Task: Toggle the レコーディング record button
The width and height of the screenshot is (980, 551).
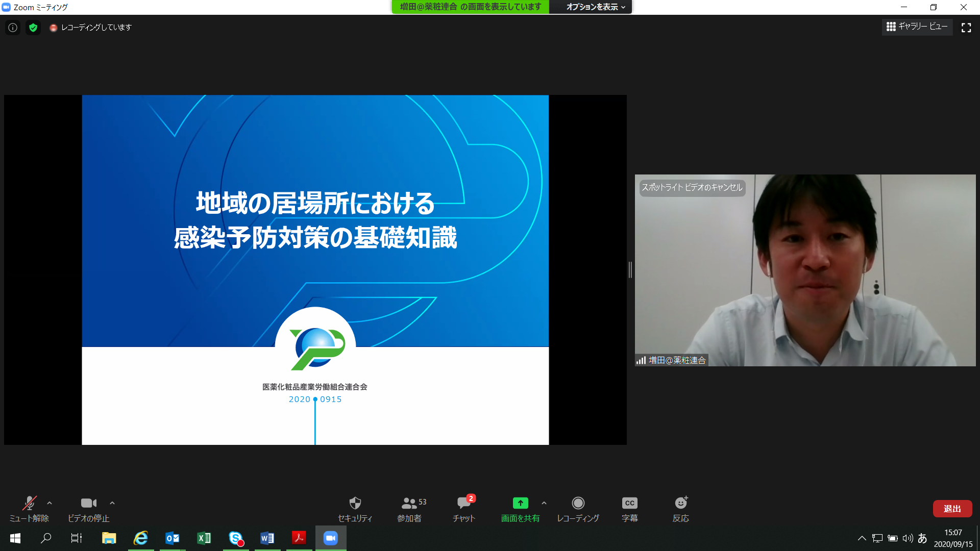Action: [578, 509]
